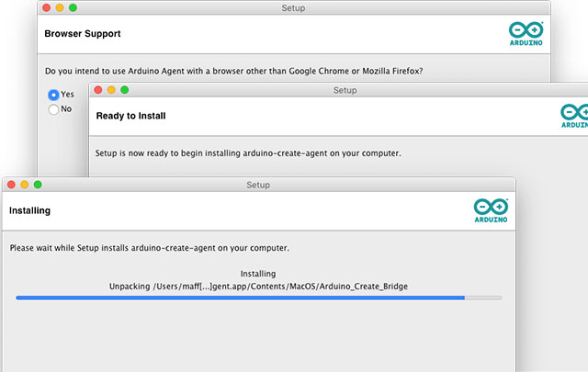Click the Arduino logo in Ready to Install window

575,115
